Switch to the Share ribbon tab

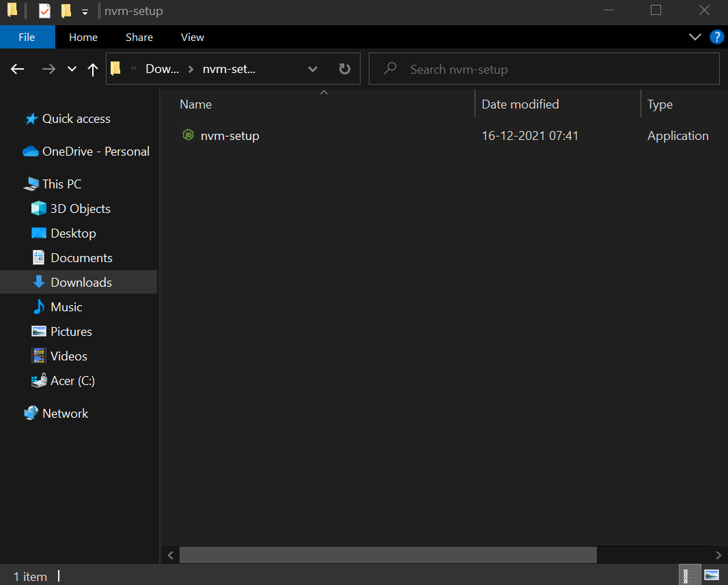pyautogui.click(x=139, y=37)
